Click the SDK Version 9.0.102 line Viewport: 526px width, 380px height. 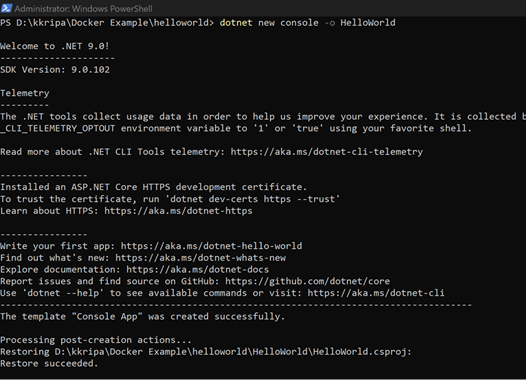[55, 70]
